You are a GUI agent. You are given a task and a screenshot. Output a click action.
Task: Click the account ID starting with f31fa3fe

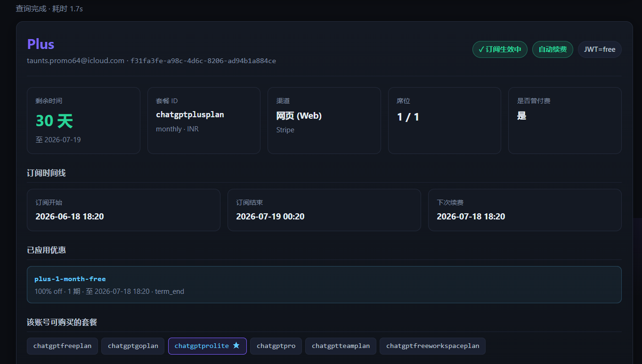pos(203,61)
